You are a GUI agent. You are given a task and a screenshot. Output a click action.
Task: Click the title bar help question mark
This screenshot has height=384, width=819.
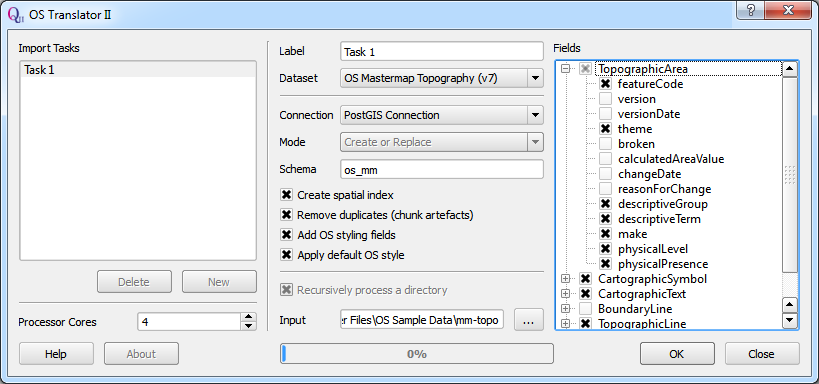(x=751, y=9)
